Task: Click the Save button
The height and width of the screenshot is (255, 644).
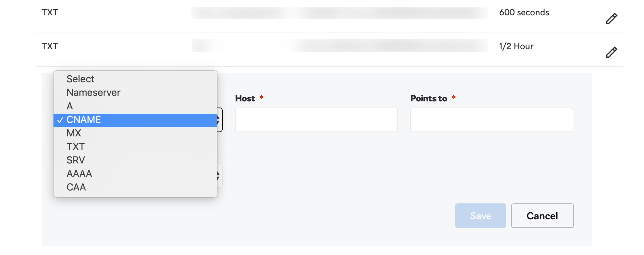Action: (480, 216)
